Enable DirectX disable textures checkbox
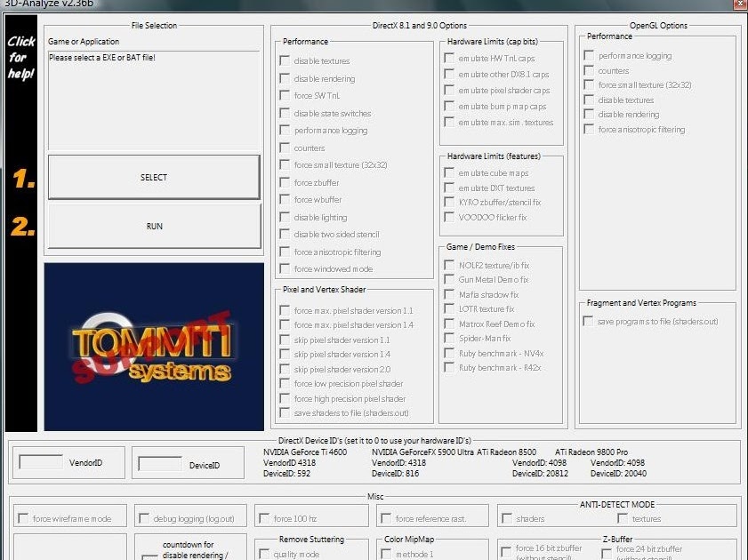Image resolution: width=748 pixels, height=560 pixels. [285, 60]
